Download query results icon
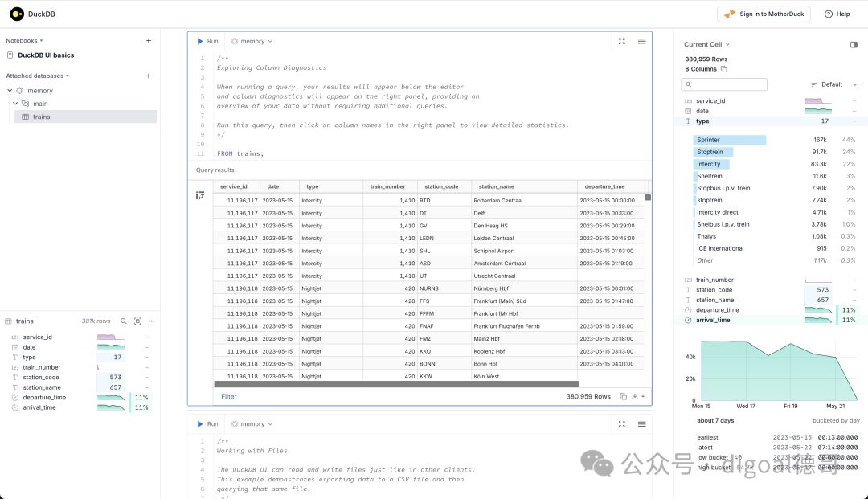Viewport: 868px width, 499px height. (635, 396)
